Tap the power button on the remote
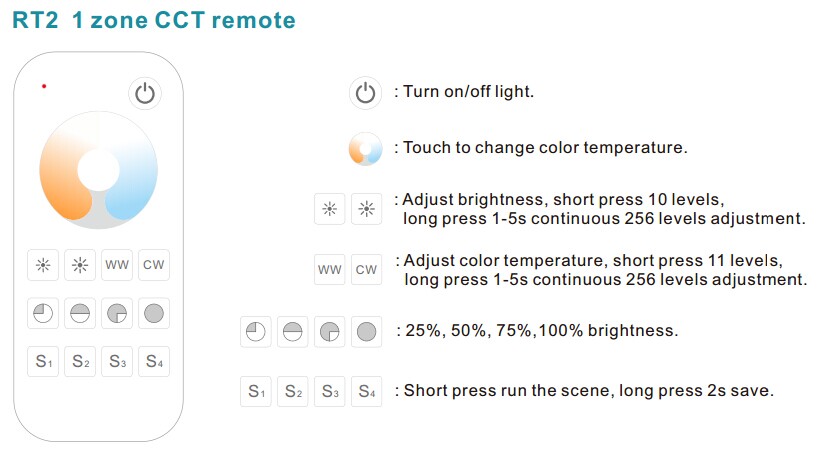 tap(145, 94)
